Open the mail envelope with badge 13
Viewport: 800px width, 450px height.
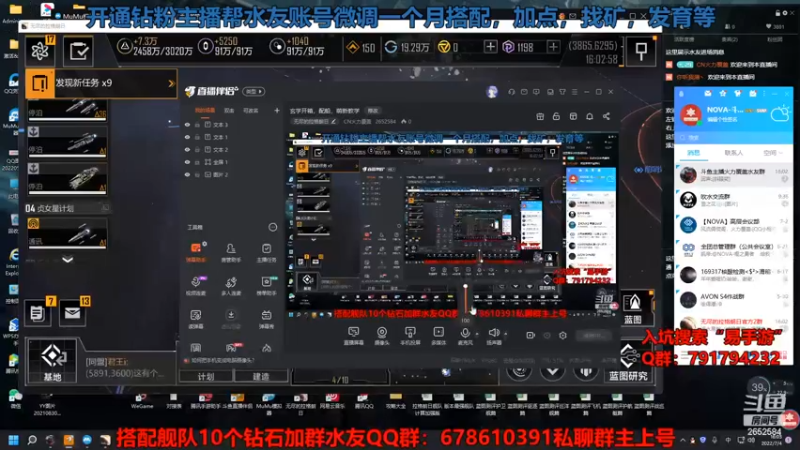72,313
